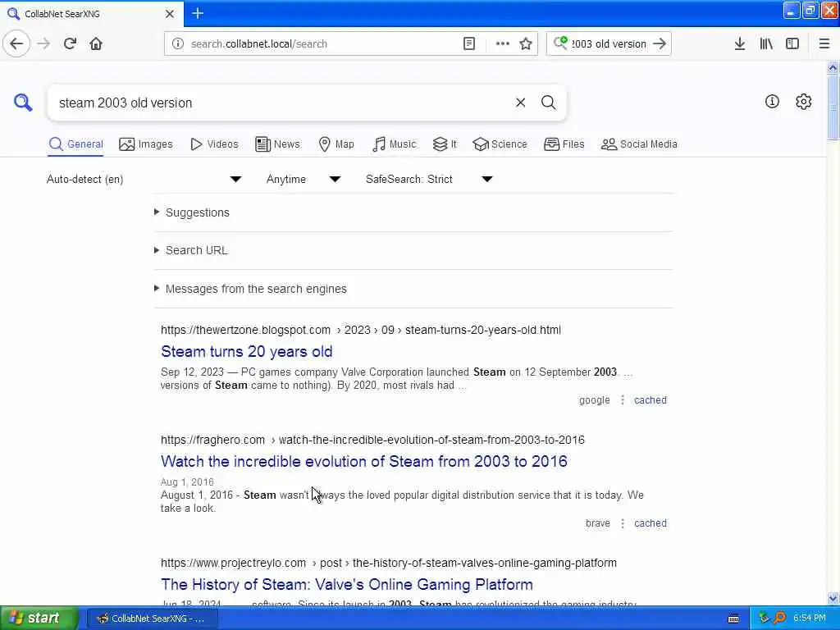Click the page vertical scrollbar thumb
Screen dimensions: 840x630
pos(833,107)
